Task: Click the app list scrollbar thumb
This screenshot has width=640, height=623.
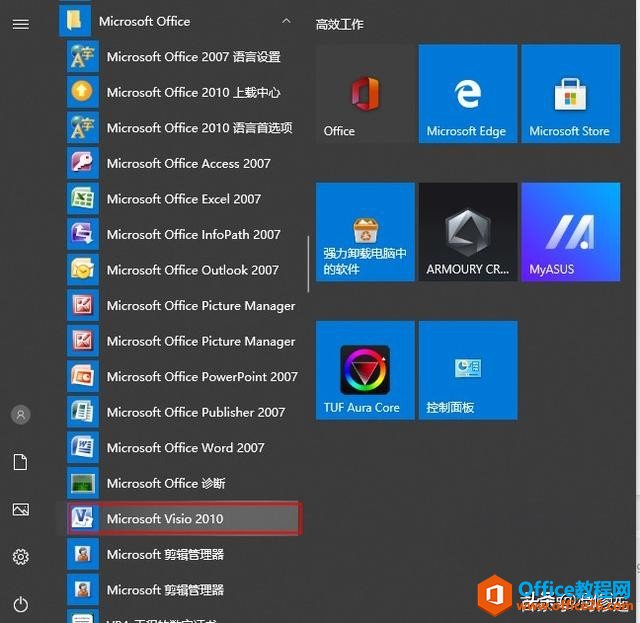Action: tap(308, 264)
